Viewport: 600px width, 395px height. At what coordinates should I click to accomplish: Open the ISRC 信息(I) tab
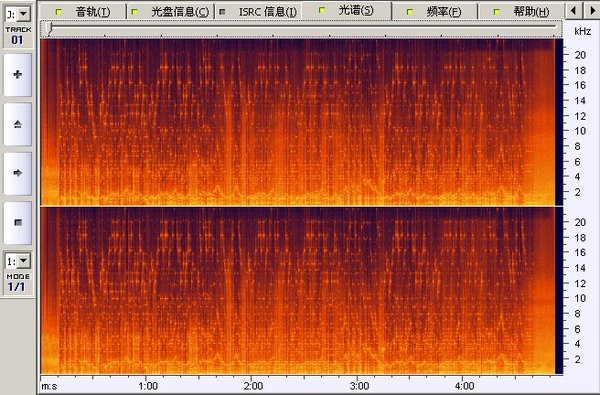click(x=259, y=11)
